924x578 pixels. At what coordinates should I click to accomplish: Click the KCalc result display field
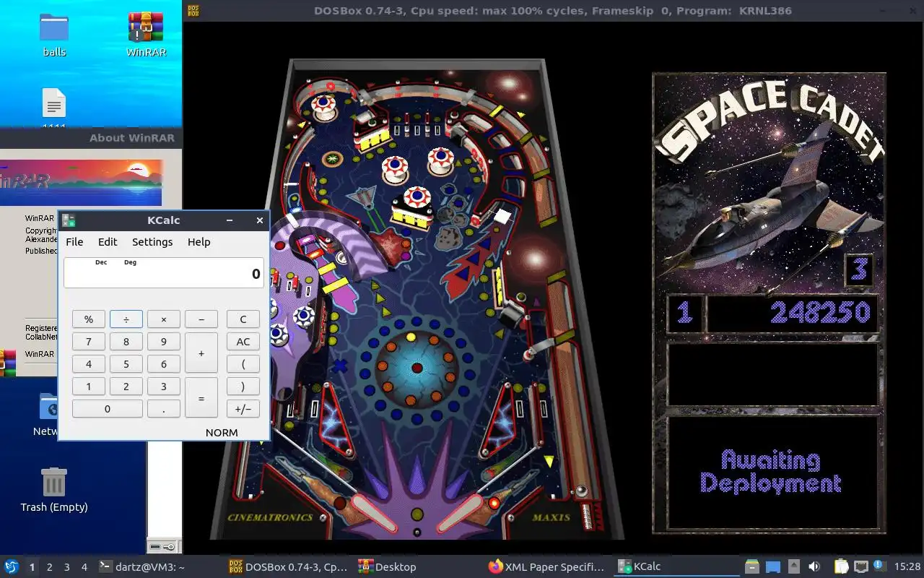click(x=164, y=273)
